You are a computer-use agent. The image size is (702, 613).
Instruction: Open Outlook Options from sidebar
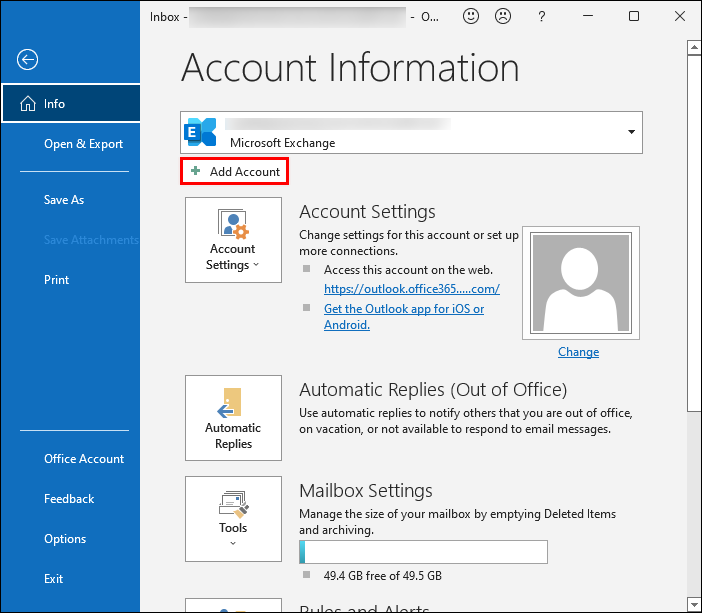pyautogui.click(x=65, y=539)
